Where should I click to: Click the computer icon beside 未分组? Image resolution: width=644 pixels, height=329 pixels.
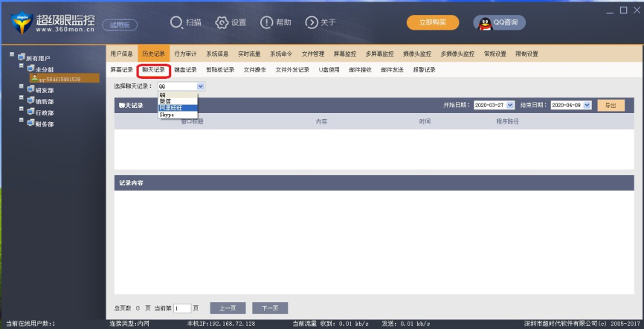point(30,68)
